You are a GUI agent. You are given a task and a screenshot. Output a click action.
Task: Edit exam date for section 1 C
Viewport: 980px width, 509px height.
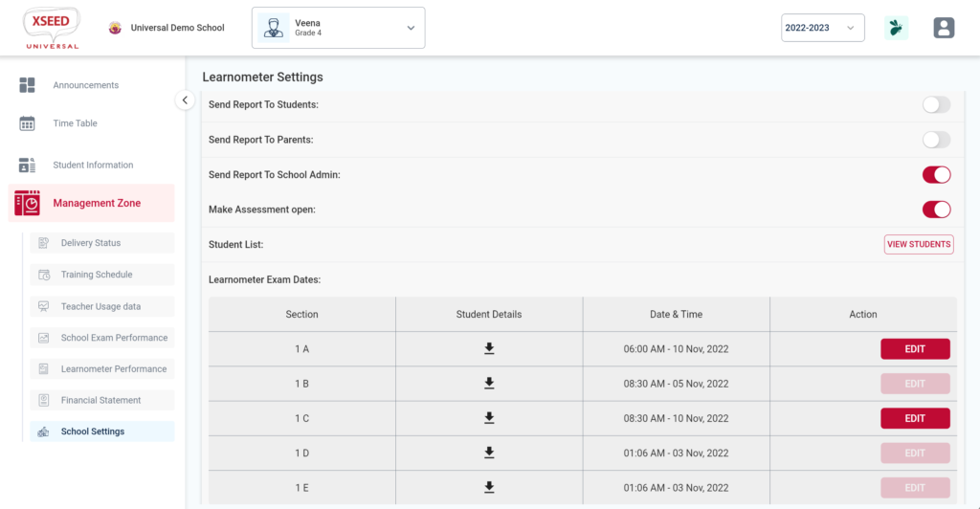pyautogui.click(x=915, y=418)
